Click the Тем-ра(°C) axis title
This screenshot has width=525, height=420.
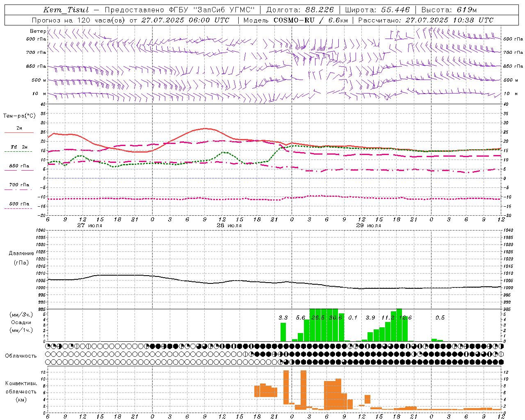coord(19,116)
